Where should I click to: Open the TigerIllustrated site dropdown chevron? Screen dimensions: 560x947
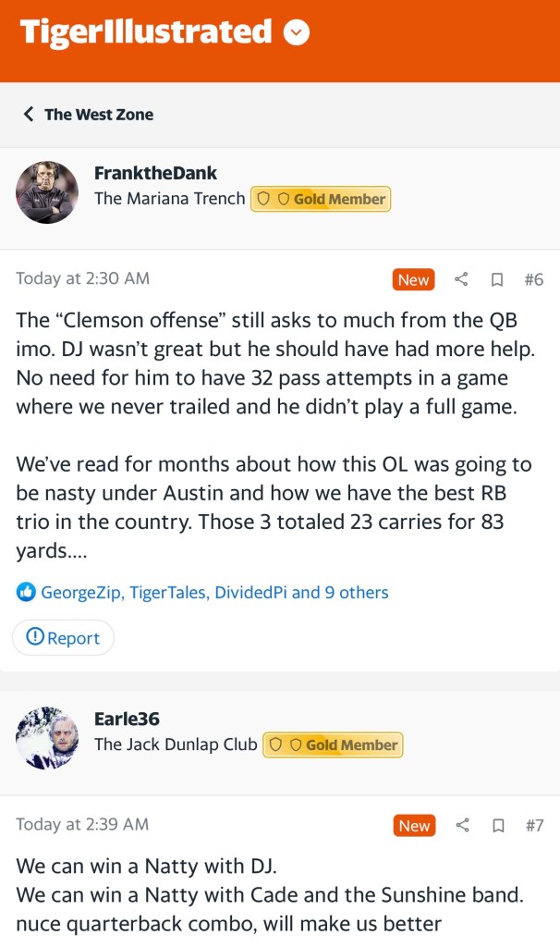(296, 33)
